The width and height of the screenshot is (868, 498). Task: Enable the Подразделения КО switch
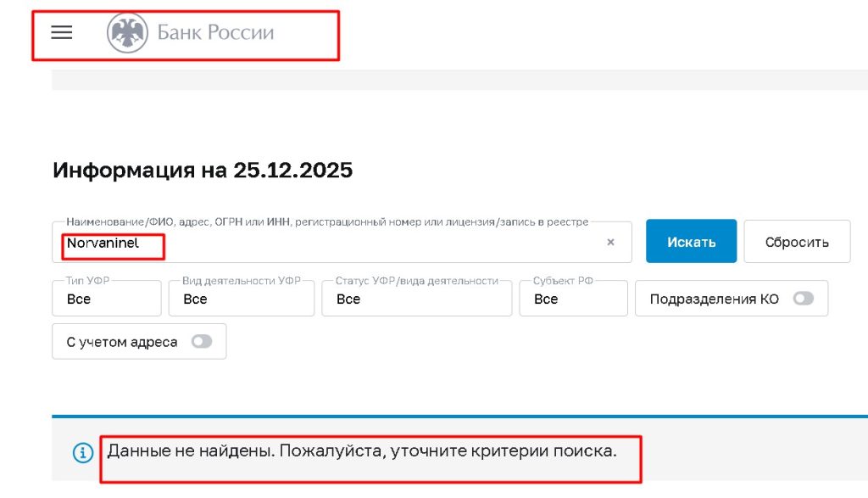coord(804,298)
